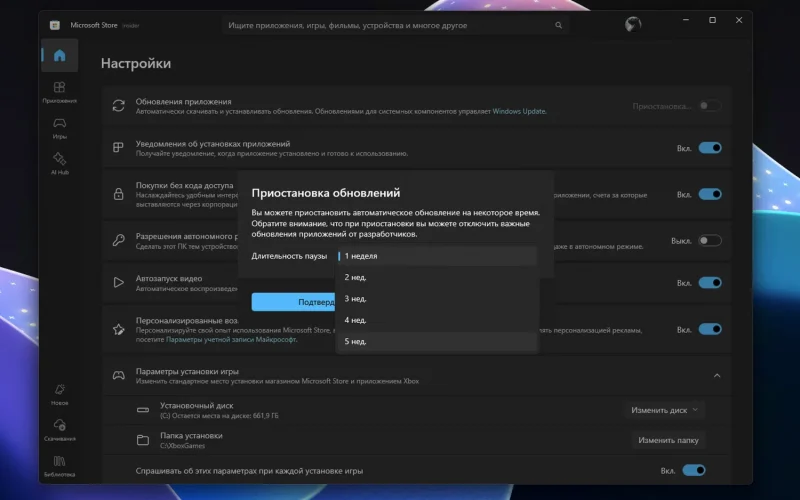Image resolution: width=800 pixels, height=500 pixels.
Task: Collapse the game install parameters section
Action: click(x=717, y=376)
